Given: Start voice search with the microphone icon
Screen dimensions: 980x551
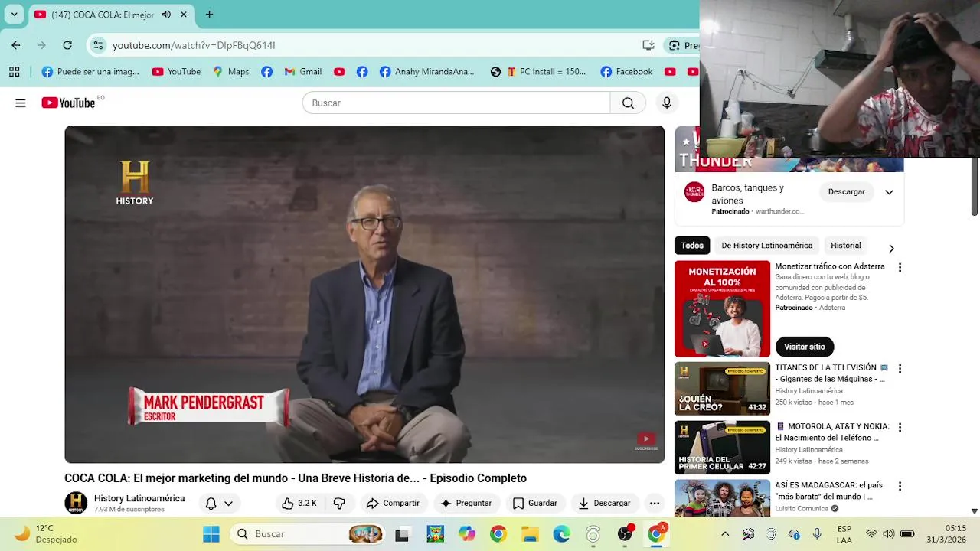Looking at the screenshot, I should [x=667, y=103].
